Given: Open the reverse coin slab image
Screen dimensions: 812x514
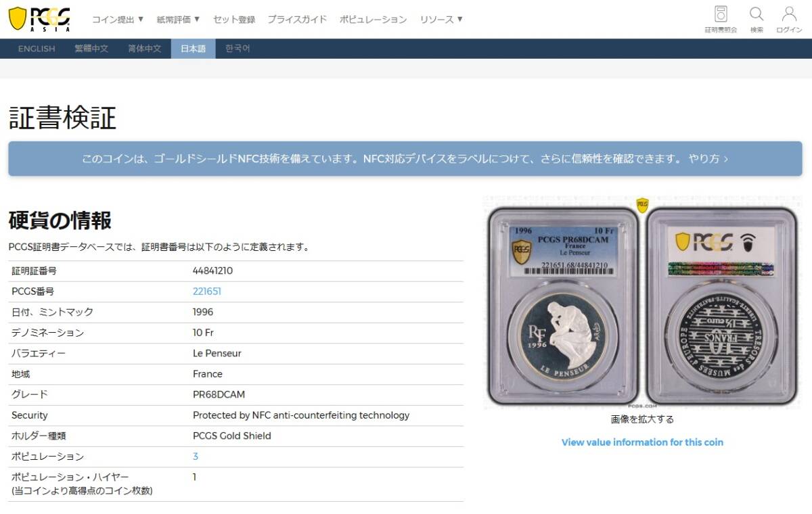Looking at the screenshot, I should (x=722, y=306).
